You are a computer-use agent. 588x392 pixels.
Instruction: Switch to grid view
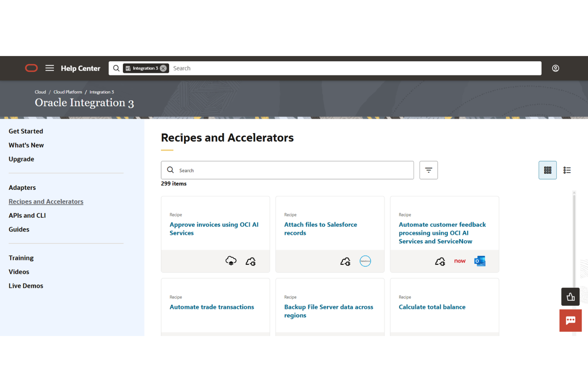[547, 170]
